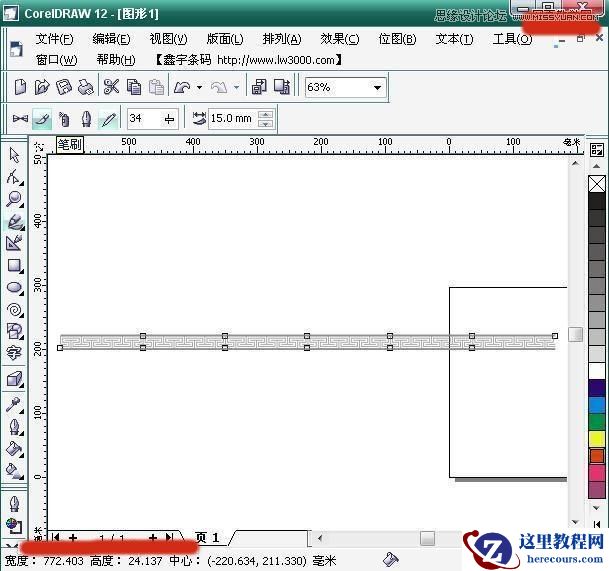This screenshot has height=571, width=609.
Task: Click the Import icon
Action: 259,87
